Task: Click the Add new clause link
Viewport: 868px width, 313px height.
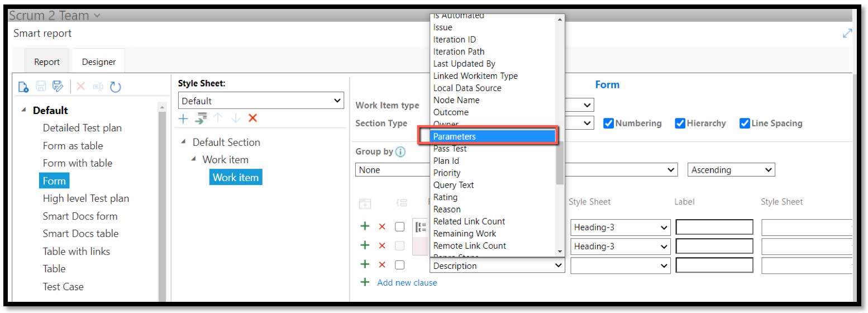Action: [x=407, y=283]
